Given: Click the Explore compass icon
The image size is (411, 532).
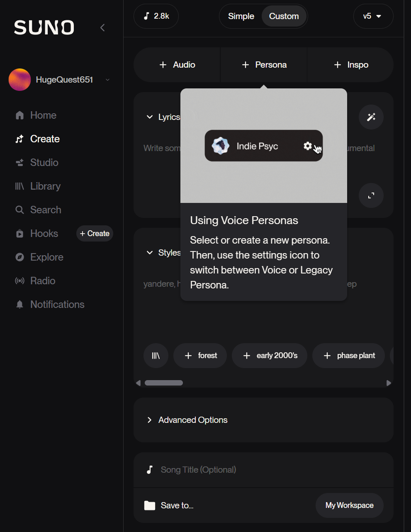Looking at the screenshot, I should point(19,257).
